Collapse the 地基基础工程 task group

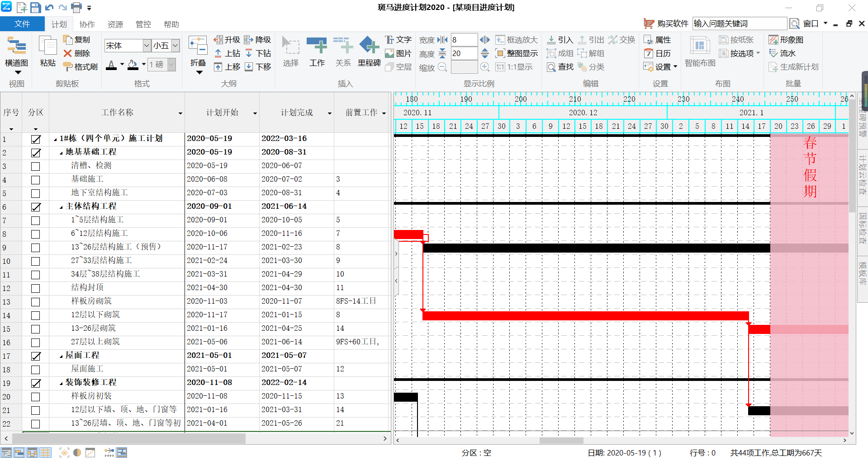61,153
